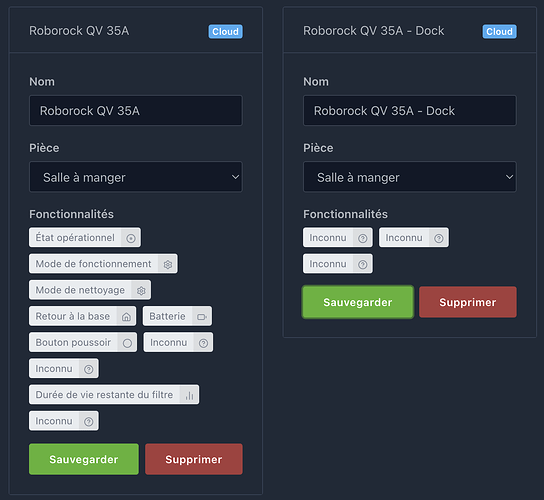This screenshot has height=500, width=544.
Task: Click the État opérationnel target icon
Action: point(131,238)
